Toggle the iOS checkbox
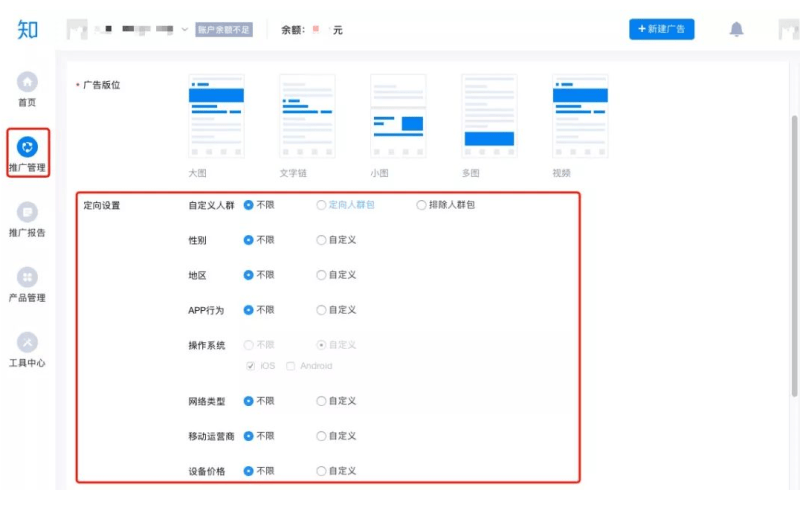This screenshot has width=800, height=522. point(251,366)
